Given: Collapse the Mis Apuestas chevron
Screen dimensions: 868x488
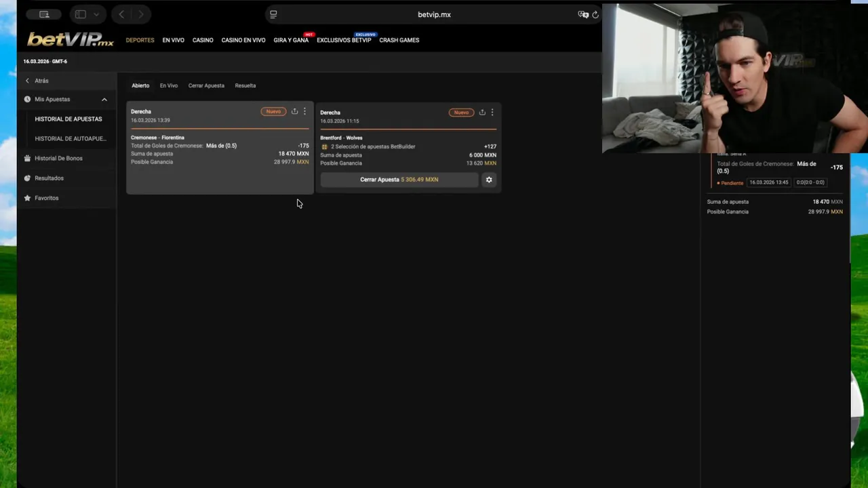Looking at the screenshot, I should [104, 100].
